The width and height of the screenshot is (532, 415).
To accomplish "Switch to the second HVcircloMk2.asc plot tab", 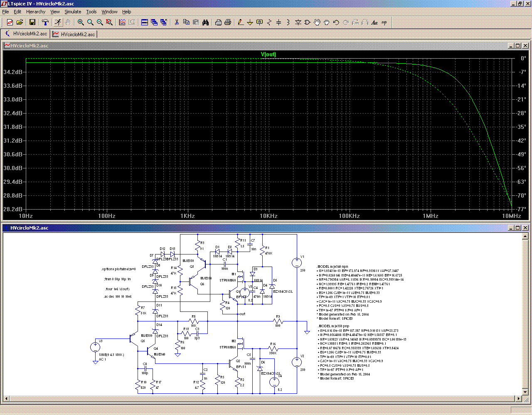I will 74,34.
